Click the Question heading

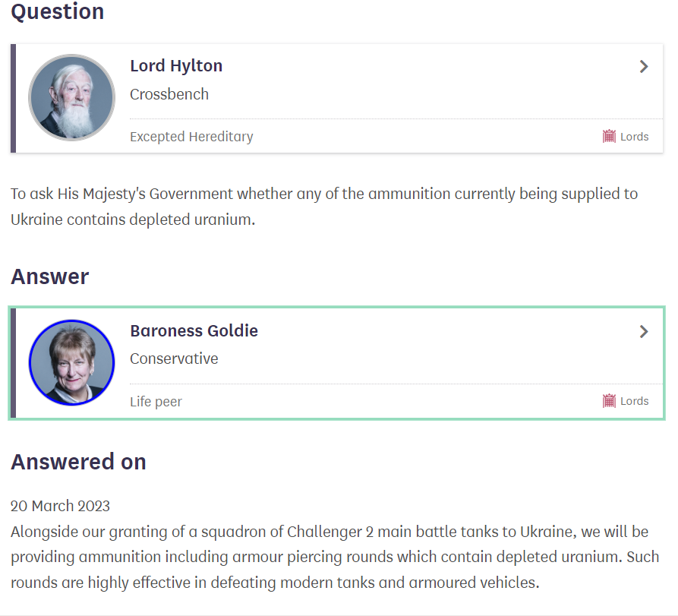(58, 12)
